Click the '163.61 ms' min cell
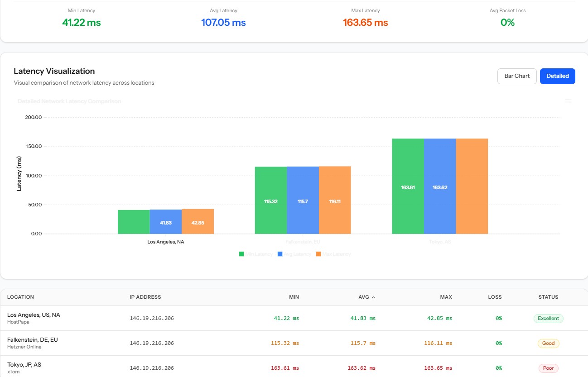The image size is (588, 377). coord(285,368)
